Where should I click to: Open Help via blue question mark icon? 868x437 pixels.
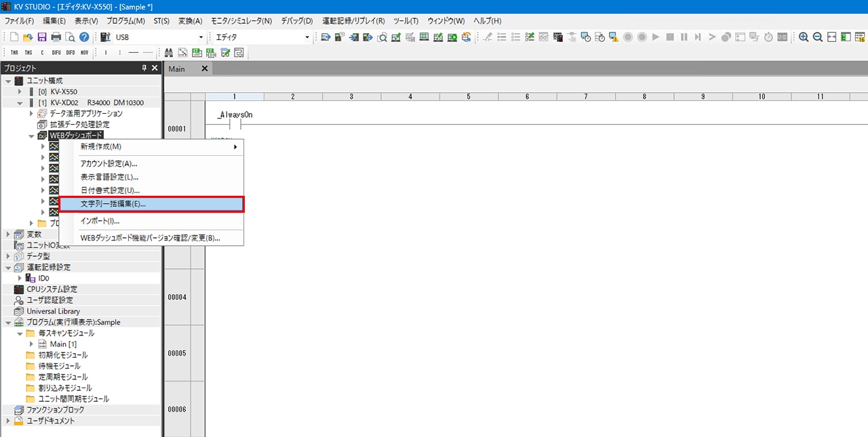(x=84, y=37)
